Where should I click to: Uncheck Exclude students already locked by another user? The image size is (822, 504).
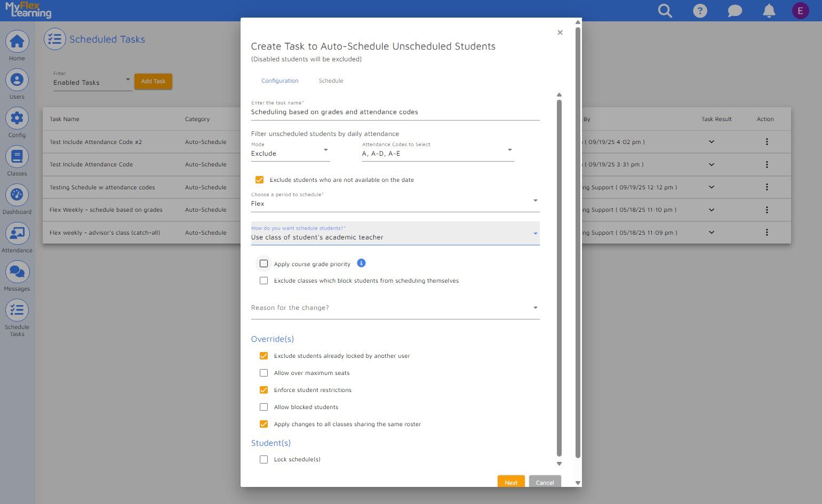coord(264,356)
